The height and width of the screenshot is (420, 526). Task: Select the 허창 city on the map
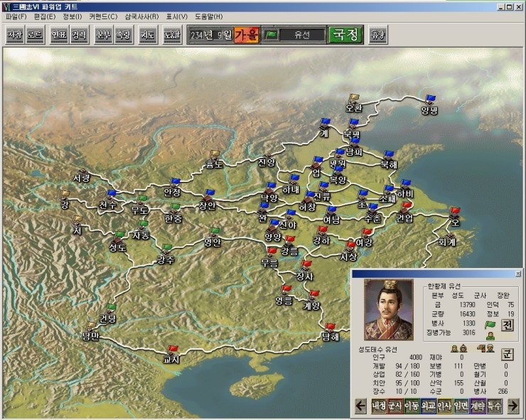click(x=308, y=202)
